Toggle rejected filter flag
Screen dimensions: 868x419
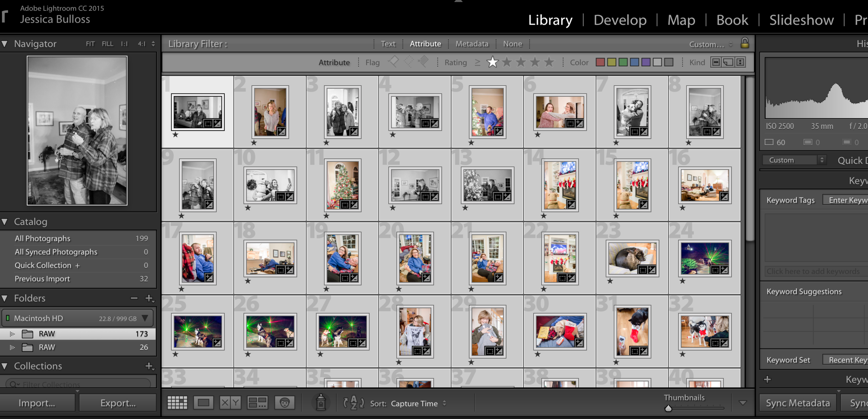[x=423, y=62]
